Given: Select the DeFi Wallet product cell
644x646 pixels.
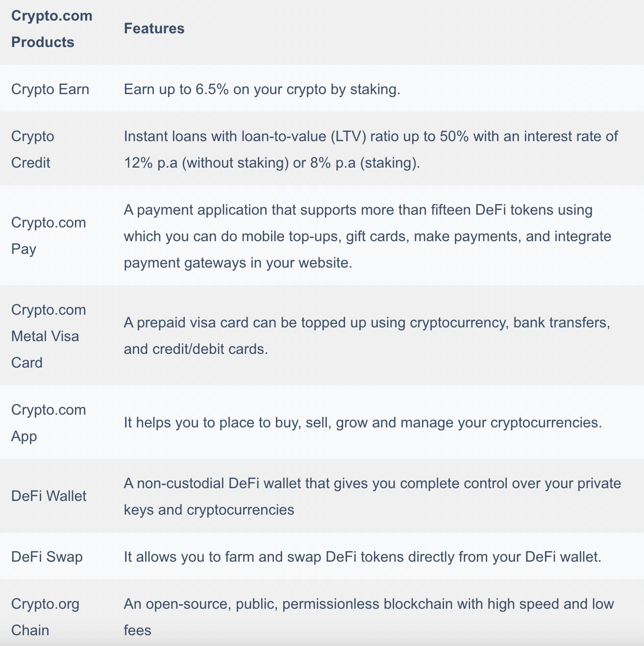Looking at the screenshot, I should coord(49,496).
